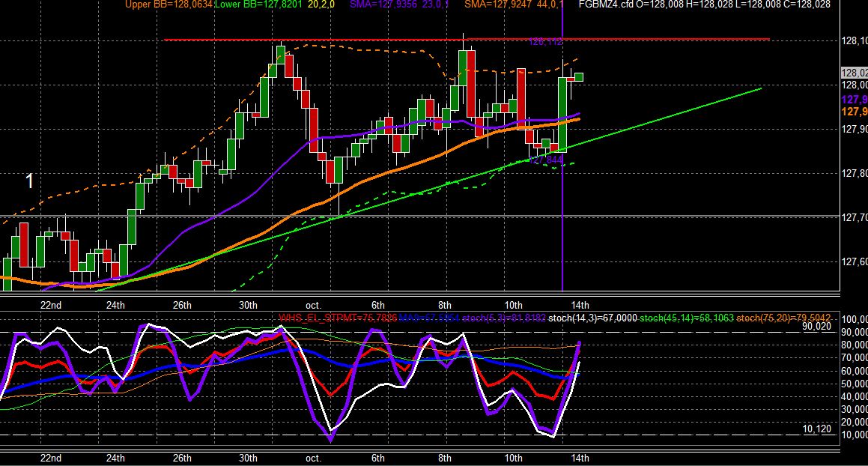Image resolution: width=868 pixels, height=466 pixels.
Task: Select the green ascending trendline
Action: [429, 190]
